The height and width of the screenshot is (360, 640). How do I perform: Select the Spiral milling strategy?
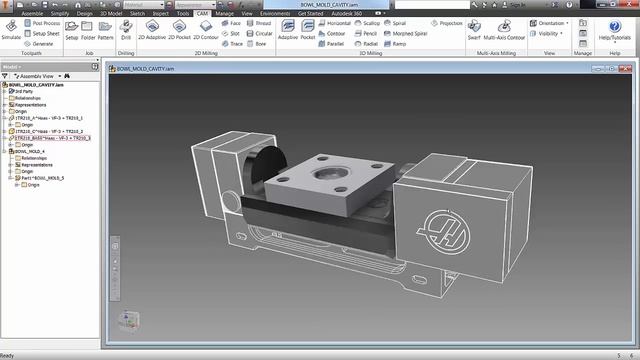coord(395,23)
